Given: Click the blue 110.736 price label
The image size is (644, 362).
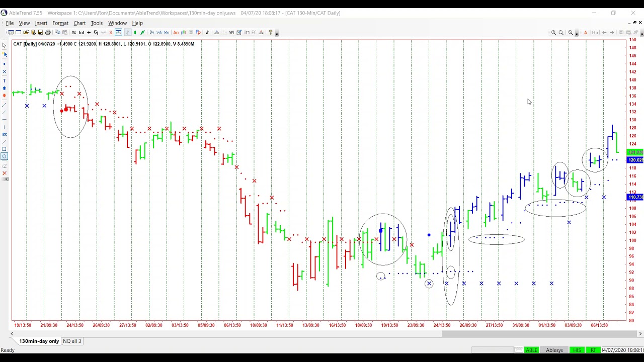Looking at the screenshot, I should tap(635, 197).
